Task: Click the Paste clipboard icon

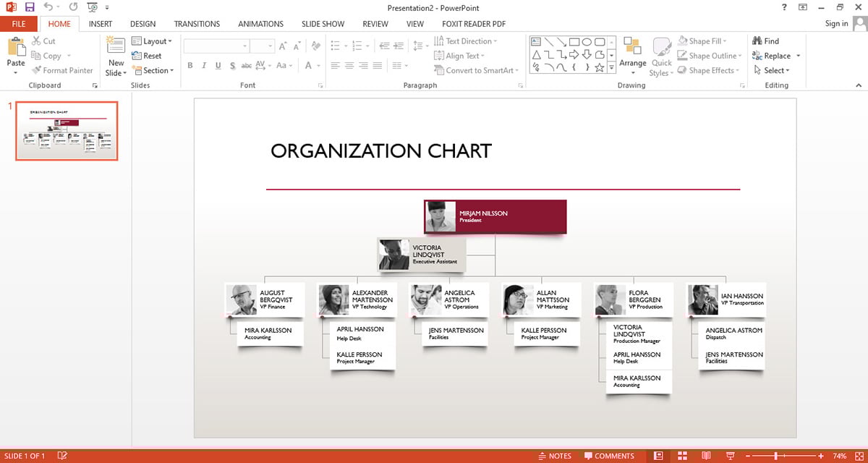Action: [16, 54]
